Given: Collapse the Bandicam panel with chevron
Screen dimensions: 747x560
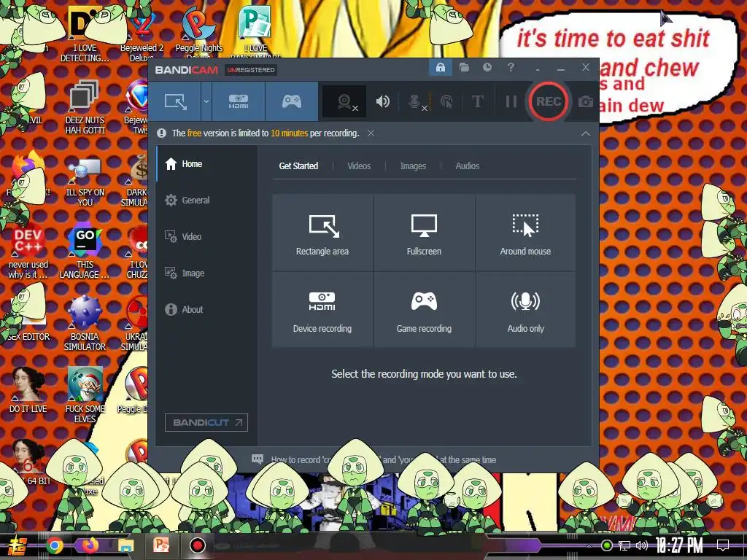Looking at the screenshot, I should click(586, 134).
